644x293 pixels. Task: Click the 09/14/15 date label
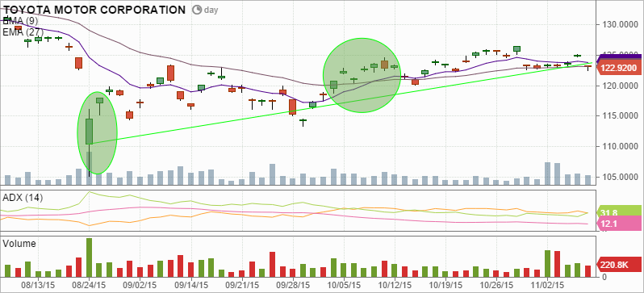191,284
